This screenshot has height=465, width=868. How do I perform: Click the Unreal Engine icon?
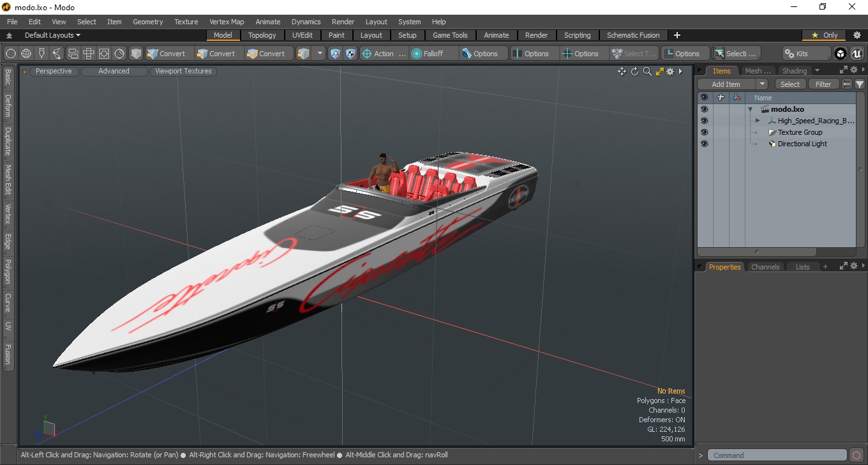[857, 54]
